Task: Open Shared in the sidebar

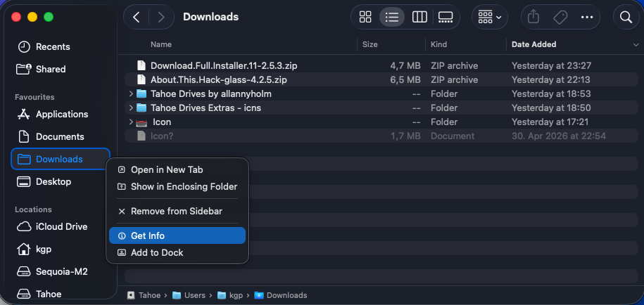Action: [41, 69]
